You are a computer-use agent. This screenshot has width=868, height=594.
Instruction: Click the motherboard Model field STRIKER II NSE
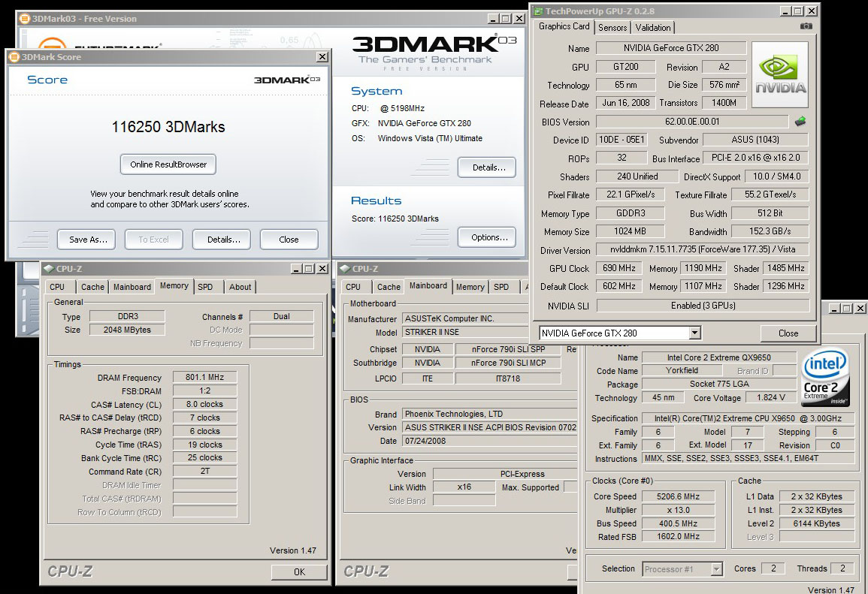click(x=465, y=333)
